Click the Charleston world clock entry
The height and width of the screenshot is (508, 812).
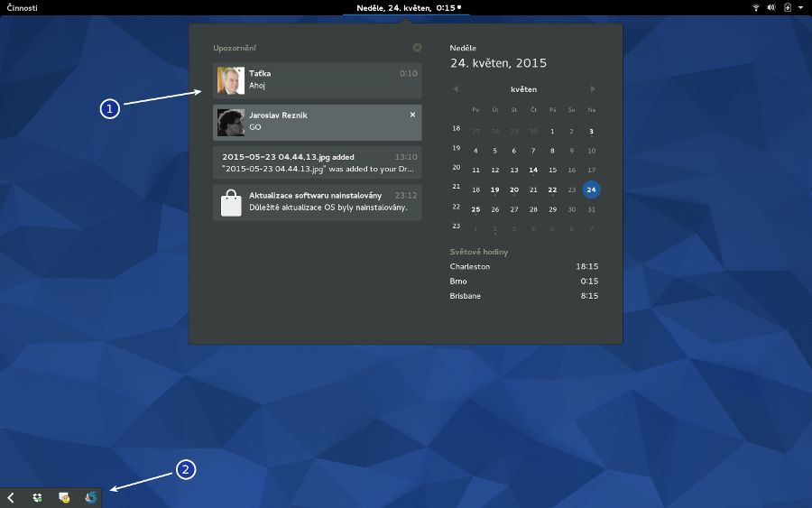pyautogui.click(x=523, y=267)
